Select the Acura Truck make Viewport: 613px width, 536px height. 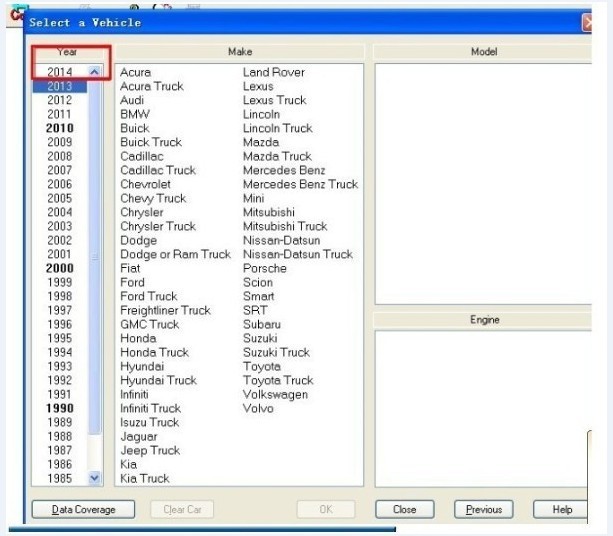(x=152, y=86)
